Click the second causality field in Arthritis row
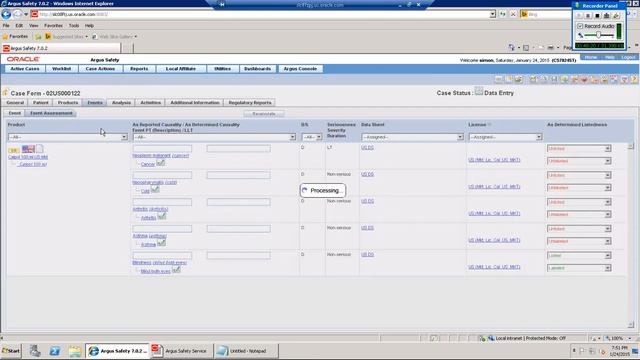 [238, 202]
